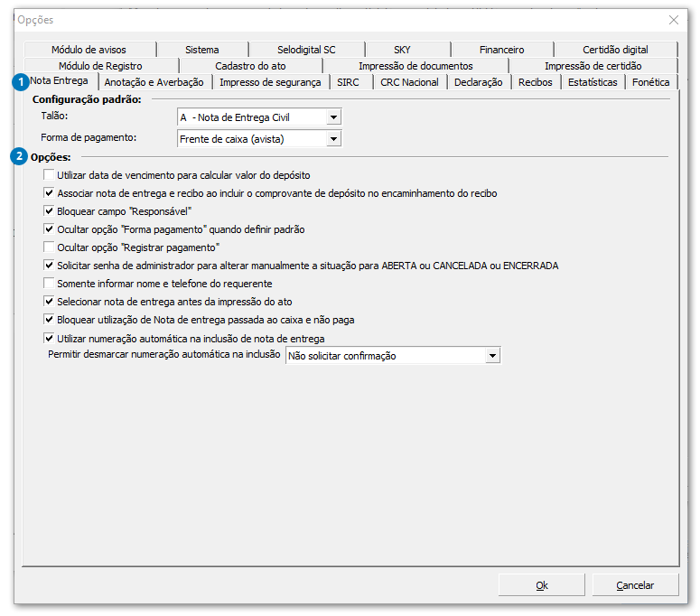Switch to Módulo de Registro tab
The width and height of the screenshot is (700, 616).
coord(100,66)
